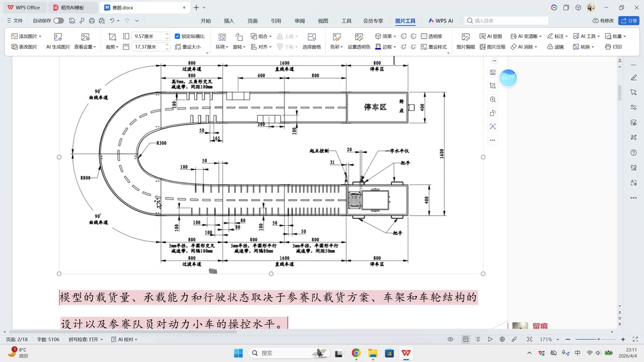Switch to the 开始 tab
This screenshot has width=644, height=362.
tap(206, 21)
